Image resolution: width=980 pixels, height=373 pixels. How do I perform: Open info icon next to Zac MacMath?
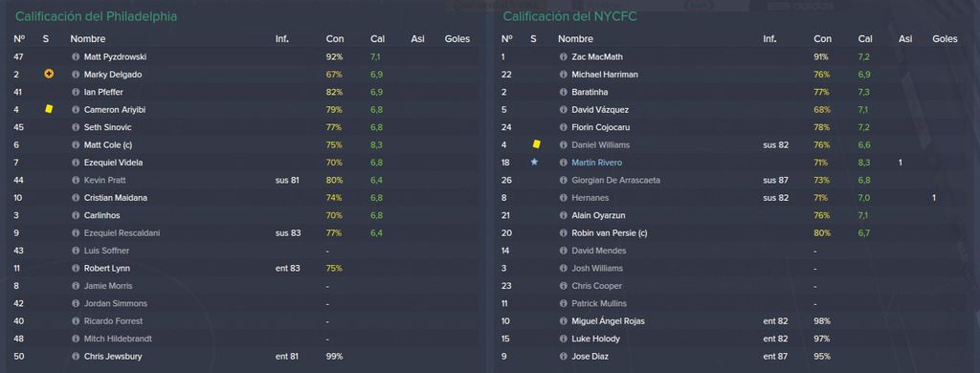pyautogui.click(x=563, y=56)
